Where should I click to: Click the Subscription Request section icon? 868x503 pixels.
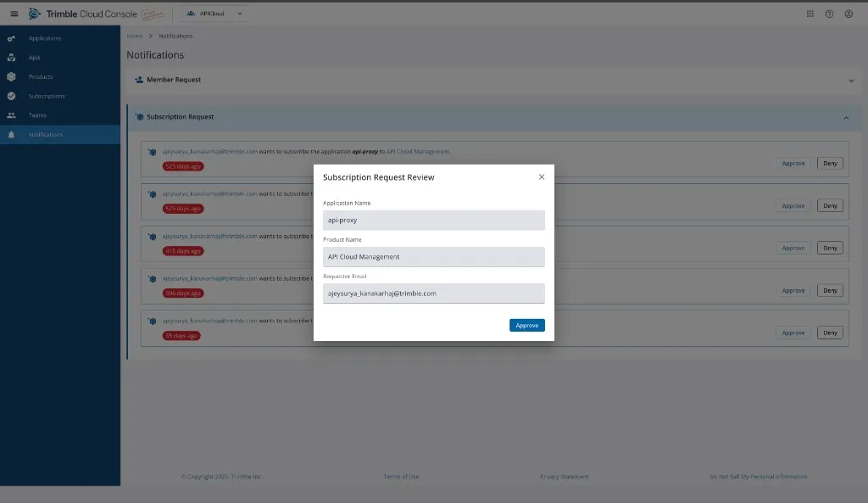140,117
